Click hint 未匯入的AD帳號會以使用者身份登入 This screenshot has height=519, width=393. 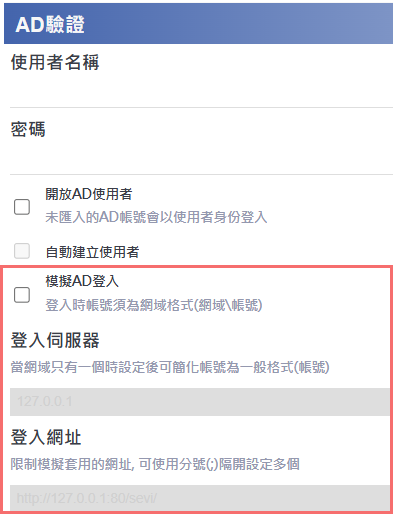coord(156,217)
